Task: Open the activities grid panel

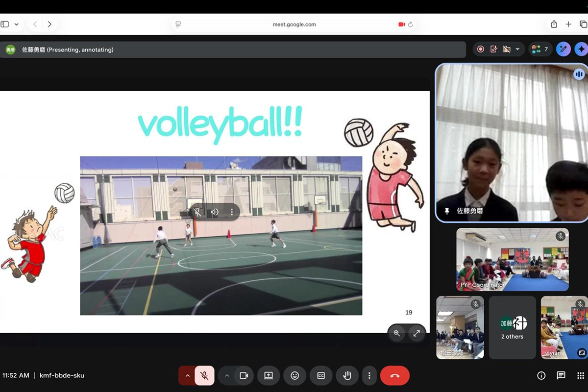Action: [581, 376]
